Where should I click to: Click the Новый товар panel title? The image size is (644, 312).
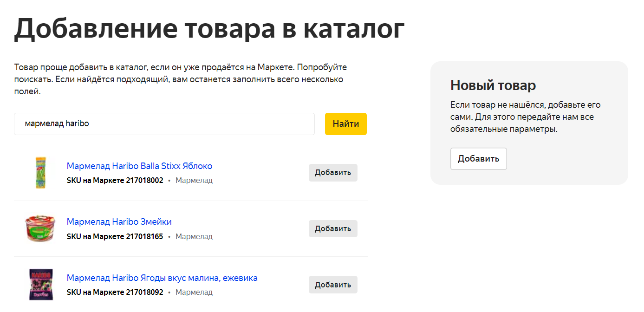pyautogui.click(x=493, y=85)
